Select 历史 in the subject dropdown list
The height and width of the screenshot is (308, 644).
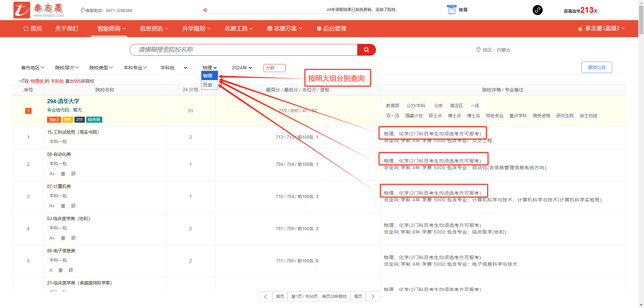coord(208,85)
